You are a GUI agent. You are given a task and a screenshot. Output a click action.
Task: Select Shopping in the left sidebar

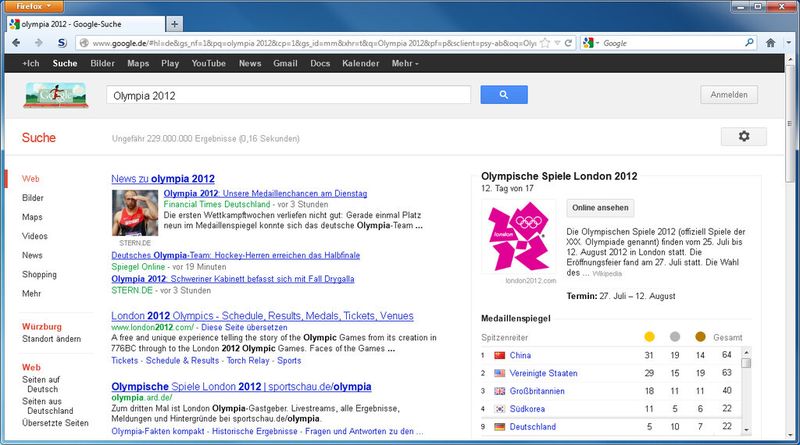(x=39, y=275)
